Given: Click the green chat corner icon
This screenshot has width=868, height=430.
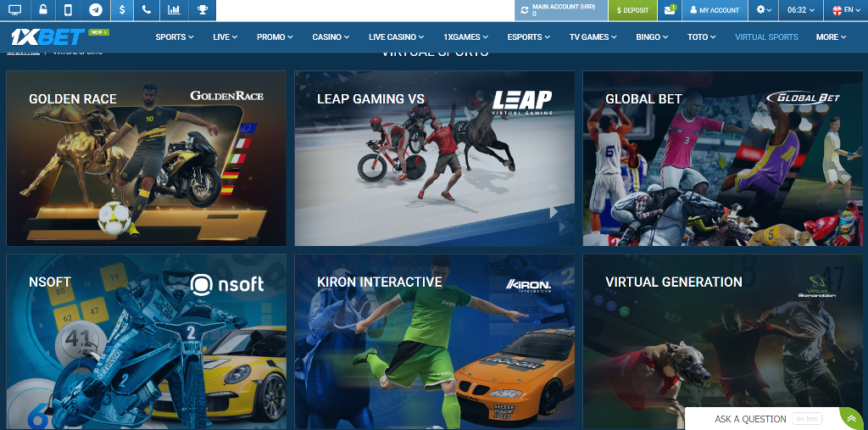Looking at the screenshot, I should (853, 418).
